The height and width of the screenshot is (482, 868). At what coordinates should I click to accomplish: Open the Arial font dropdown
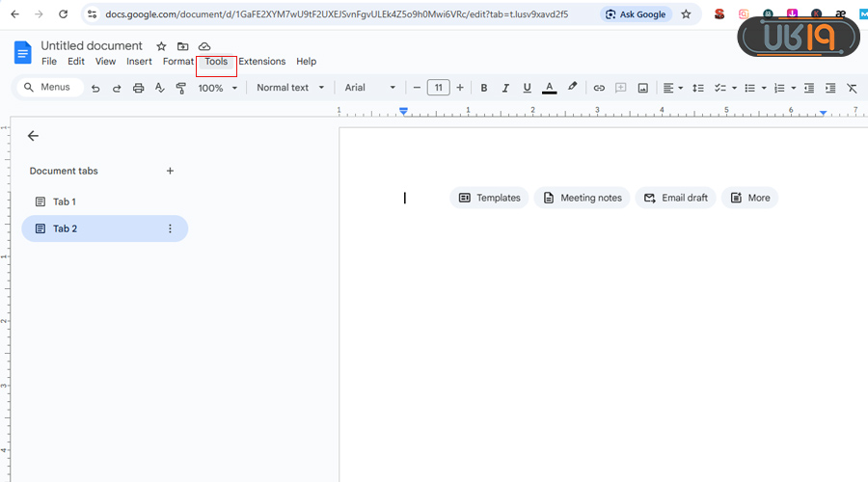[370, 88]
